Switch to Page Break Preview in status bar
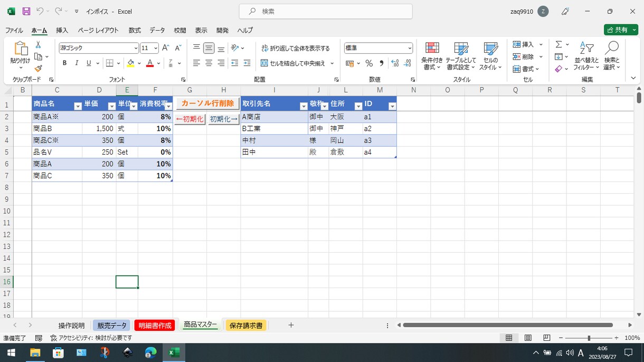Viewport: 644px width, 362px height. pyautogui.click(x=547, y=338)
